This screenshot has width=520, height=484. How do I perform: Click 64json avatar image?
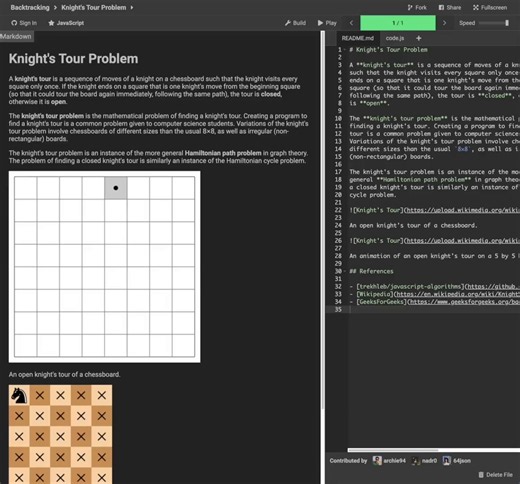[x=447, y=461]
